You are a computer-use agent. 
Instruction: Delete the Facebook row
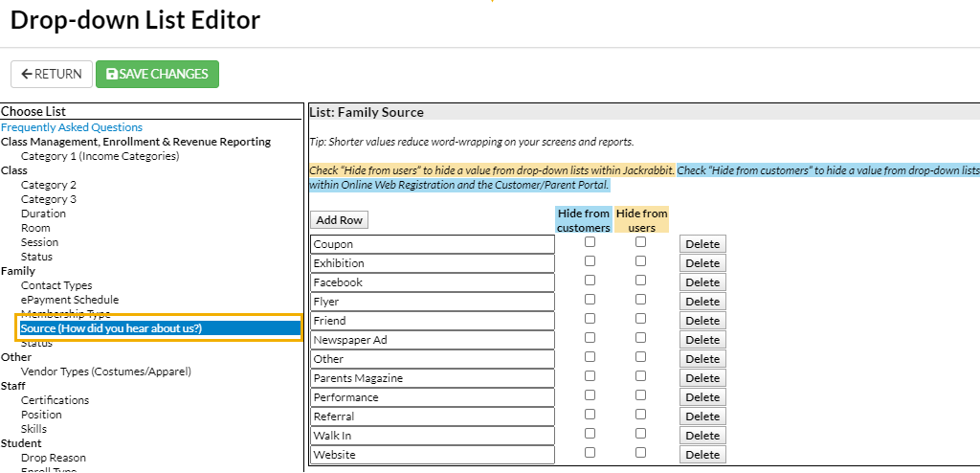702,282
